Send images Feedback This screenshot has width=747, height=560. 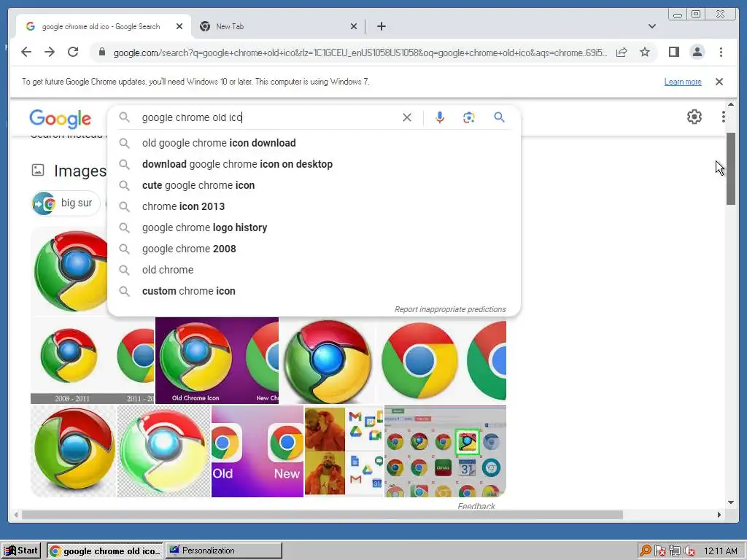pos(476,506)
